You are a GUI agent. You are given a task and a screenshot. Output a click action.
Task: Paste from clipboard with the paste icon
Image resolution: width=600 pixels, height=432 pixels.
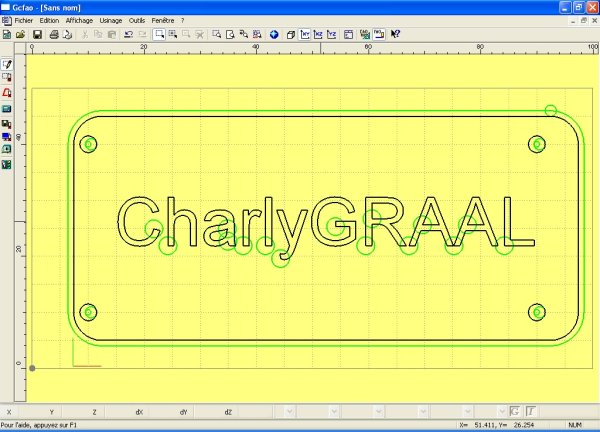click(x=112, y=34)
